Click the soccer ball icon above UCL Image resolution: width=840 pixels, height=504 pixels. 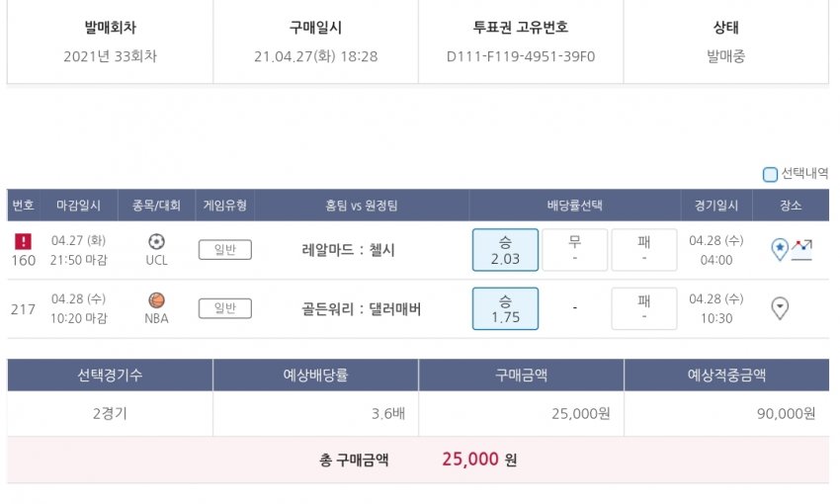coord(156,241)
